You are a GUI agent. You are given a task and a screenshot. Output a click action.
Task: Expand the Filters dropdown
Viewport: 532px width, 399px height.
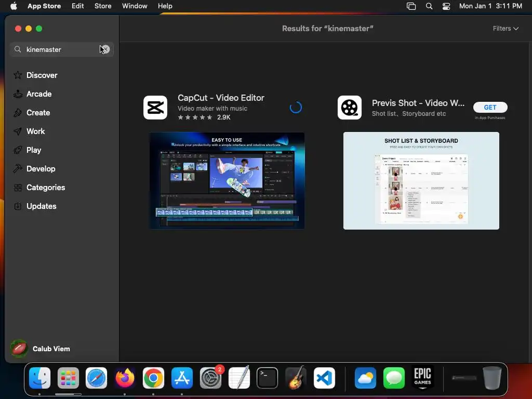[506, 29]
